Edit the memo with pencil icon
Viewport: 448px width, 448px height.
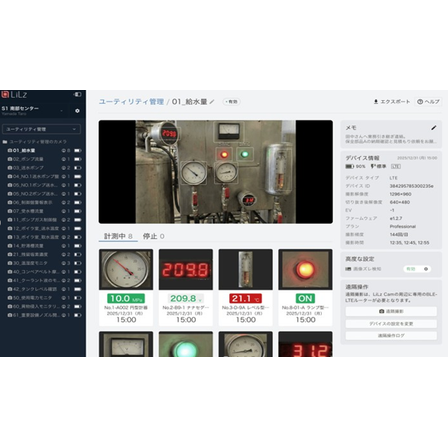point(433,128)
